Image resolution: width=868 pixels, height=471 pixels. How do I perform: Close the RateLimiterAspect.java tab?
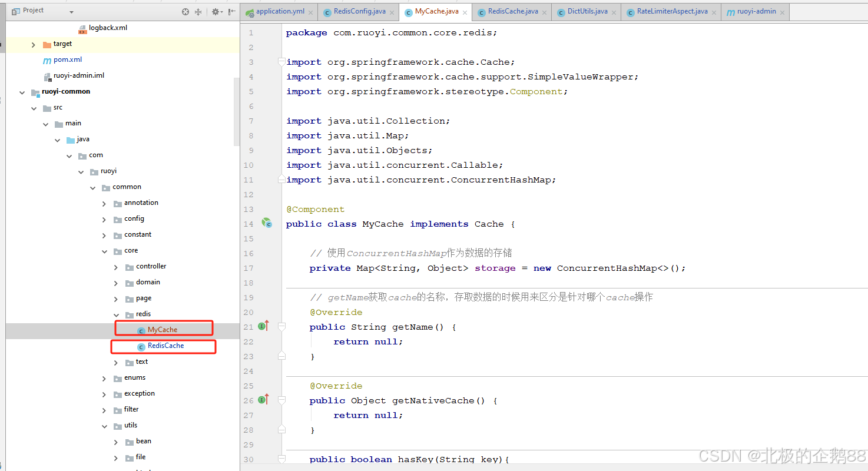click(714, 12)
